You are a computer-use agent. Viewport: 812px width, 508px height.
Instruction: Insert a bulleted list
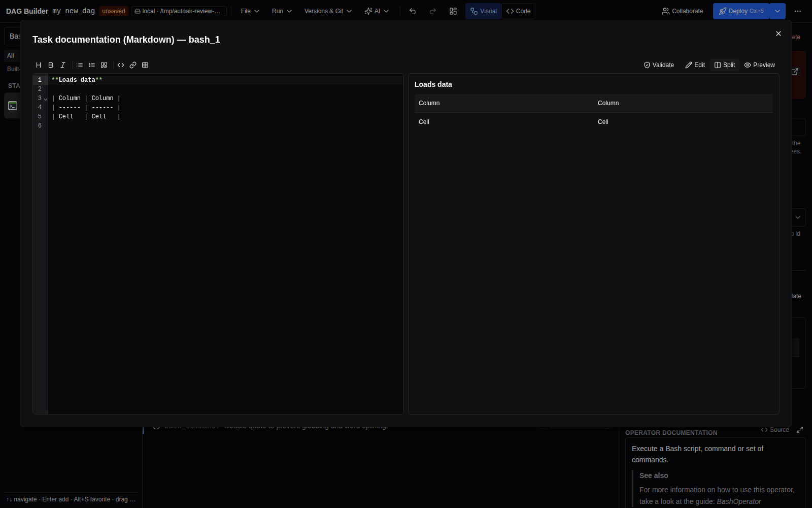coord(80,65)
